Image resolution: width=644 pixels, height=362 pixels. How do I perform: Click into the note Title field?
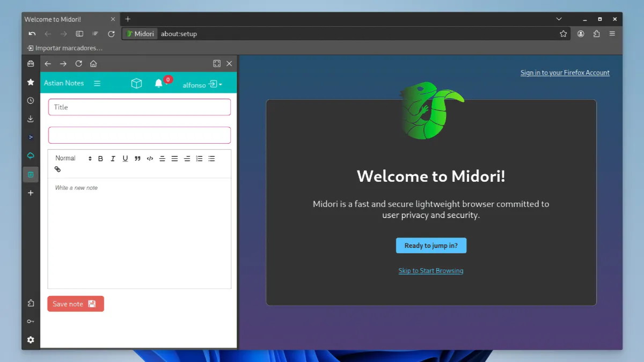pyautogui.click(x=140, y=107)
